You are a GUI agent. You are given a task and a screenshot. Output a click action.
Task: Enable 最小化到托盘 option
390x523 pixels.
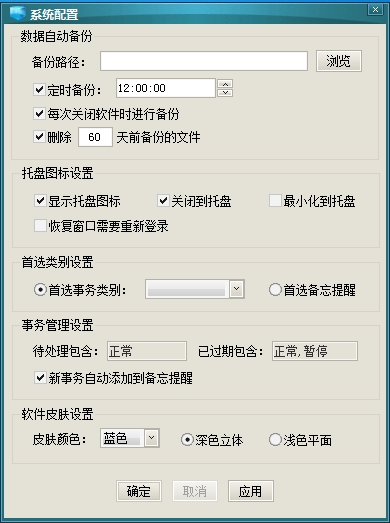[275, 201]
